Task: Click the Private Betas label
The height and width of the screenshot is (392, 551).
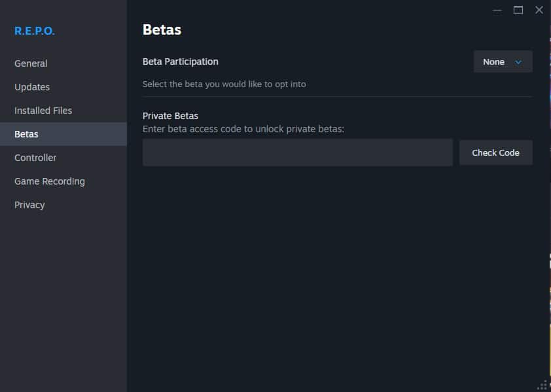Action: pos(170,116)
